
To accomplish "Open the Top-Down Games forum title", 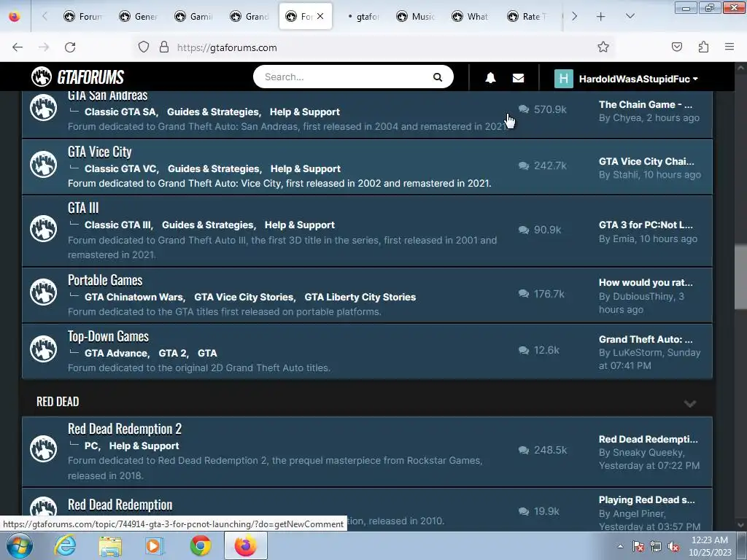I will pyautogui.click(x=108, y=336).
